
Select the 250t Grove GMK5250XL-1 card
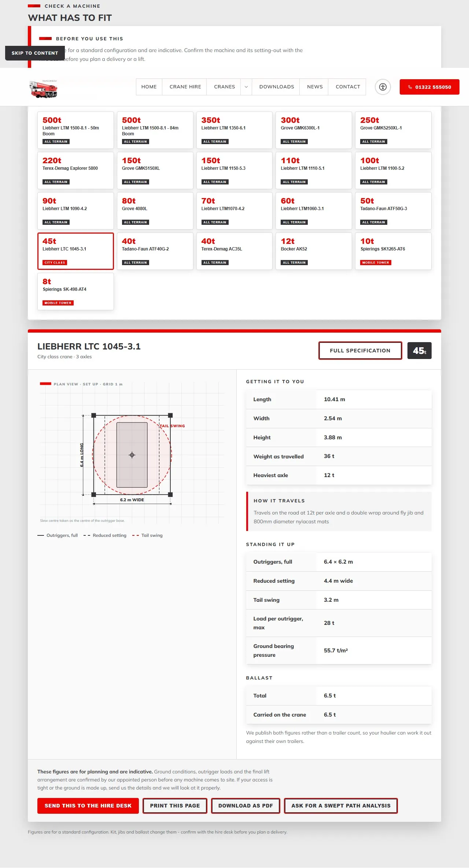coord(393,130)
